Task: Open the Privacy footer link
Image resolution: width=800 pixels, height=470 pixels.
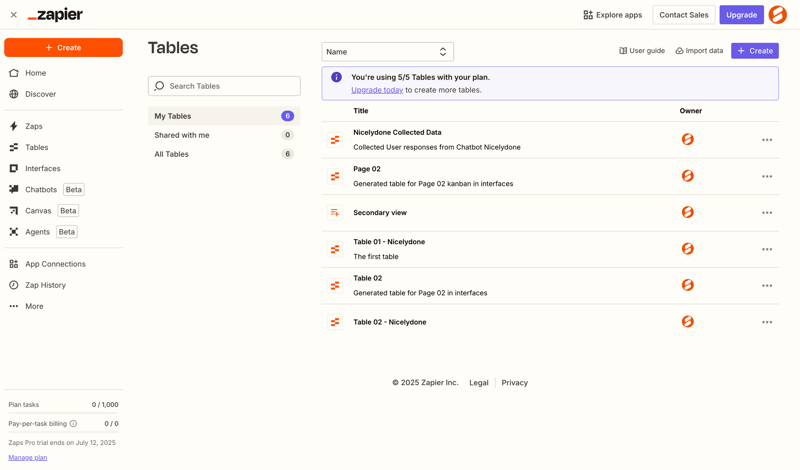Action: (514, 383)
